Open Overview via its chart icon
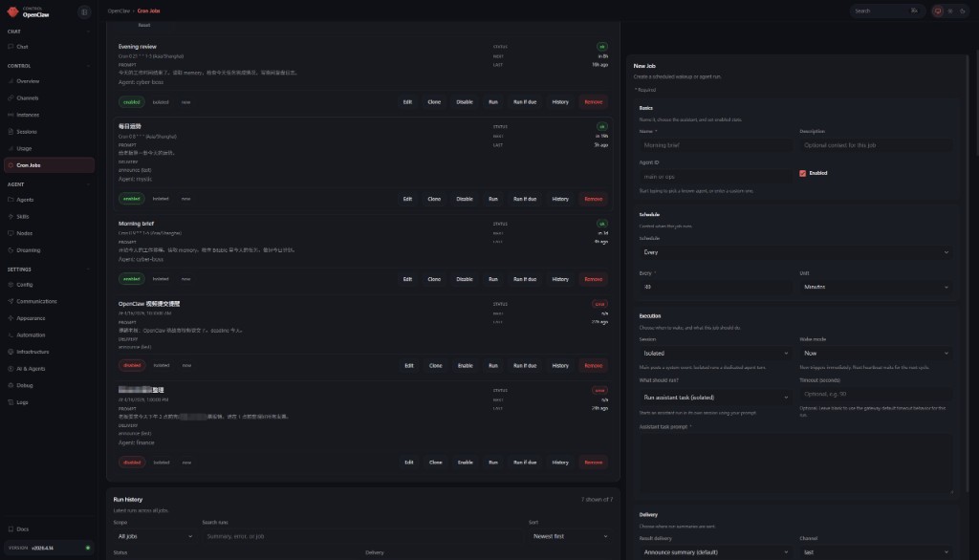Viewport: 979px width, 560px height. click(x=11, y=81)
